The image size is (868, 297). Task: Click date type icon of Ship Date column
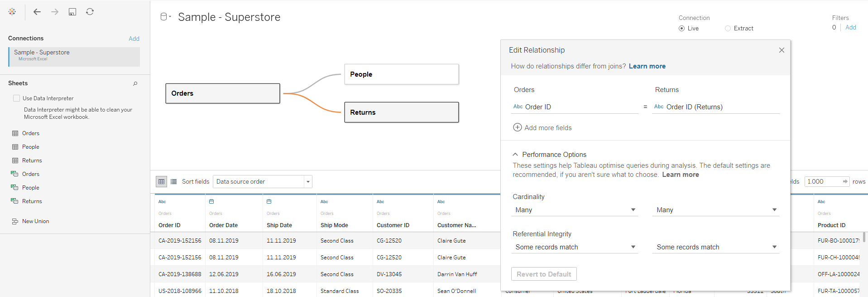(269, 201)
